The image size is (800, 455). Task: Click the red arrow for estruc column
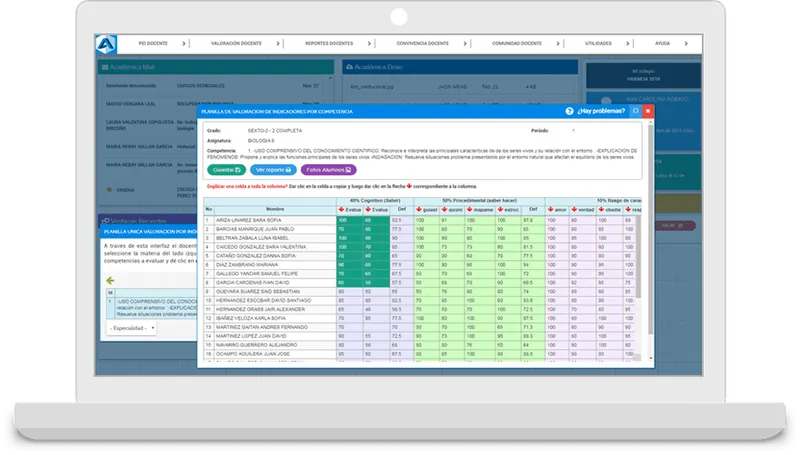coord(501,210)
